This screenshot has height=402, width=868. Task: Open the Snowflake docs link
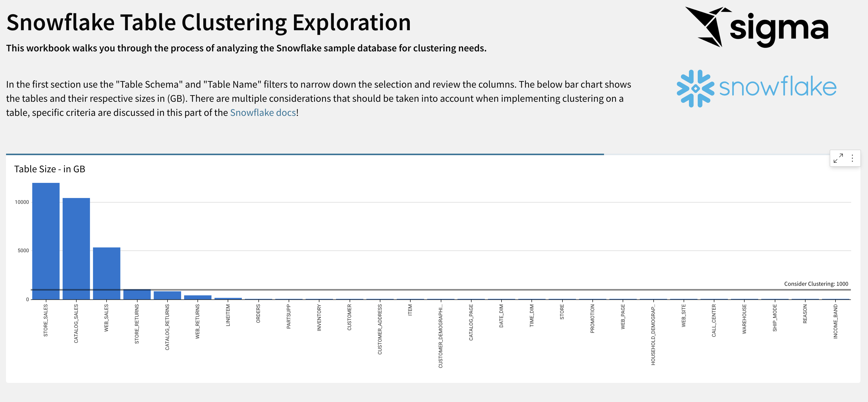(x=263, y=113)
